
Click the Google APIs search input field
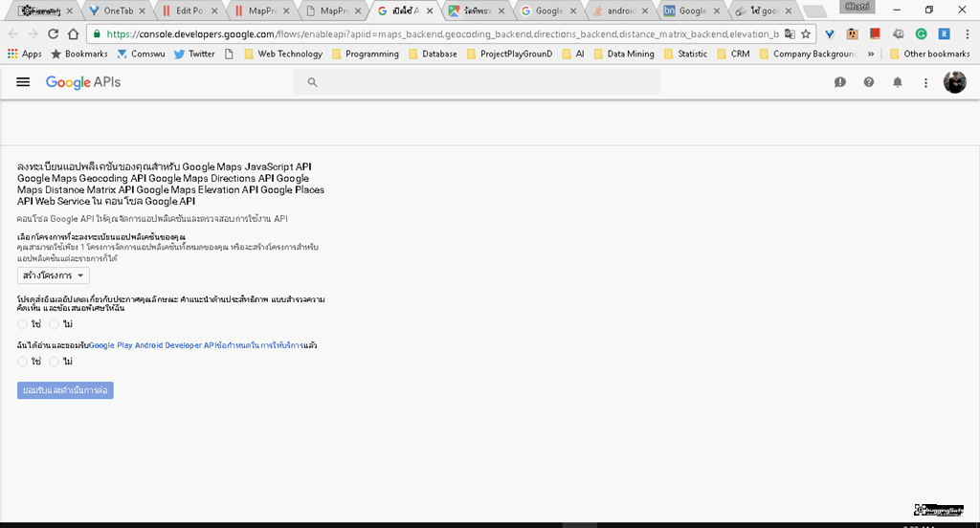[x=477, y=82]
